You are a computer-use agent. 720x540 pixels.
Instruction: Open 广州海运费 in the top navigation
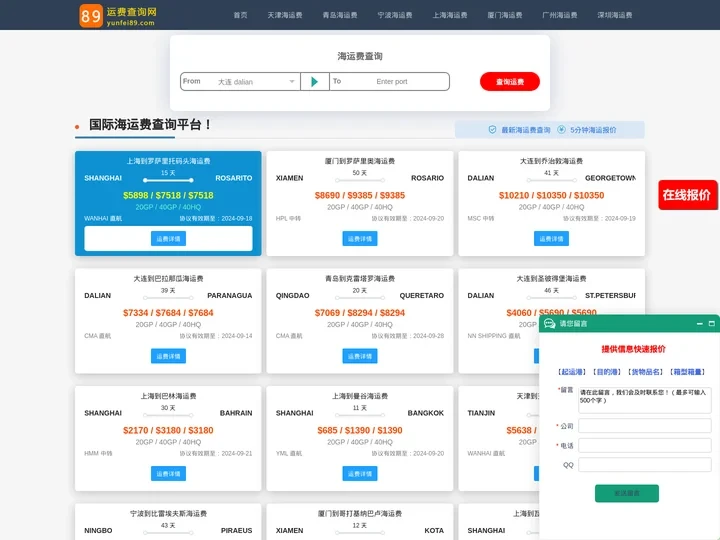click(560, 15)
